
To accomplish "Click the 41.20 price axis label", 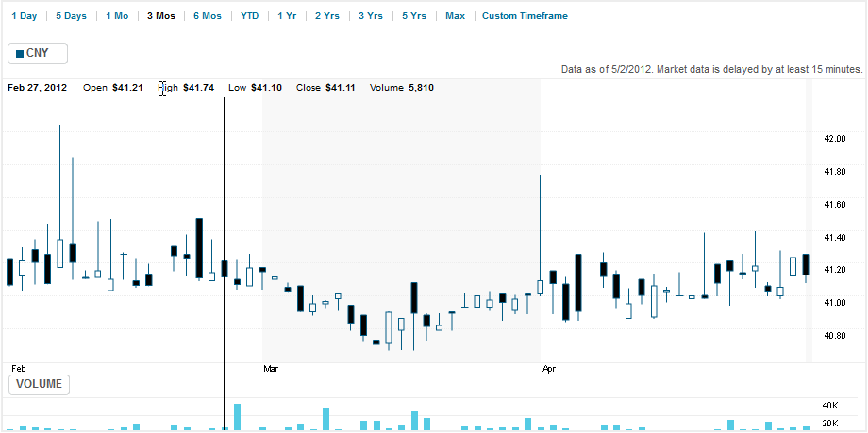I will [835, 270].
